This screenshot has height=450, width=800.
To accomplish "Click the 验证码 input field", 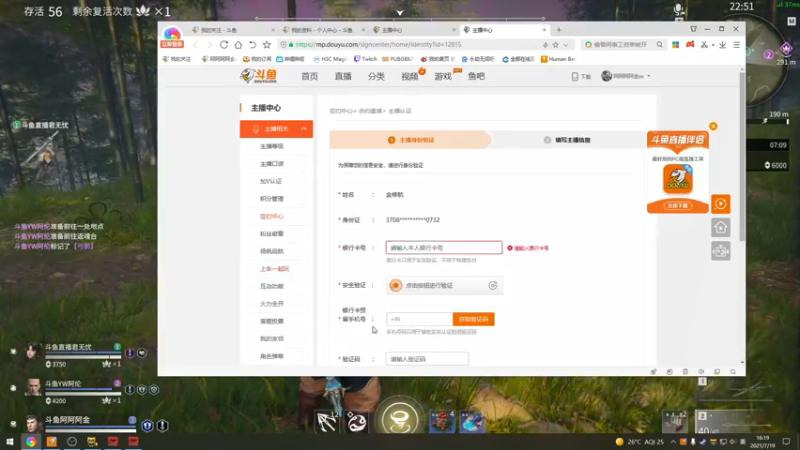I will pyautogui.click(x=427, y=359).
